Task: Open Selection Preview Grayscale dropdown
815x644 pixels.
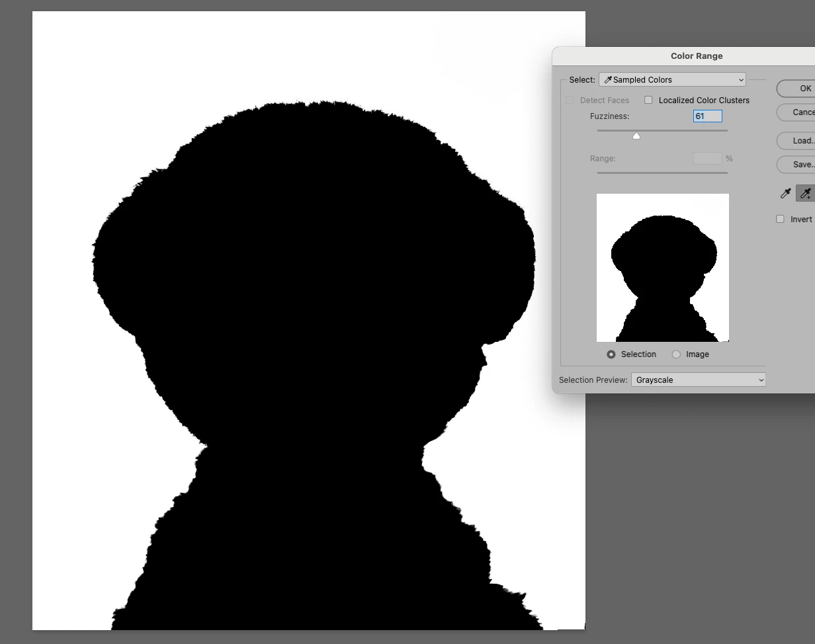Action: pyautogui.click(x=699, y=380)
